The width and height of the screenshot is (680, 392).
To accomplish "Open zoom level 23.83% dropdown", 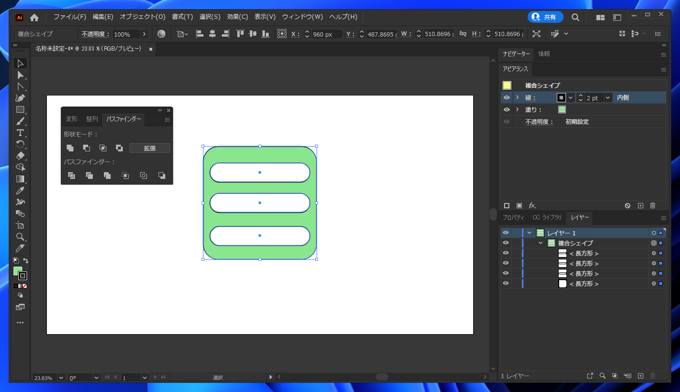I will pyautogui.click(x=61, y=378).
